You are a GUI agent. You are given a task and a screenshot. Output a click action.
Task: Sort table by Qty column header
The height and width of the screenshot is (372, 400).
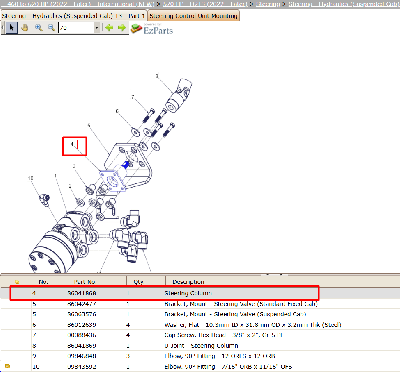pyautogui.click(x=138, y=282)
